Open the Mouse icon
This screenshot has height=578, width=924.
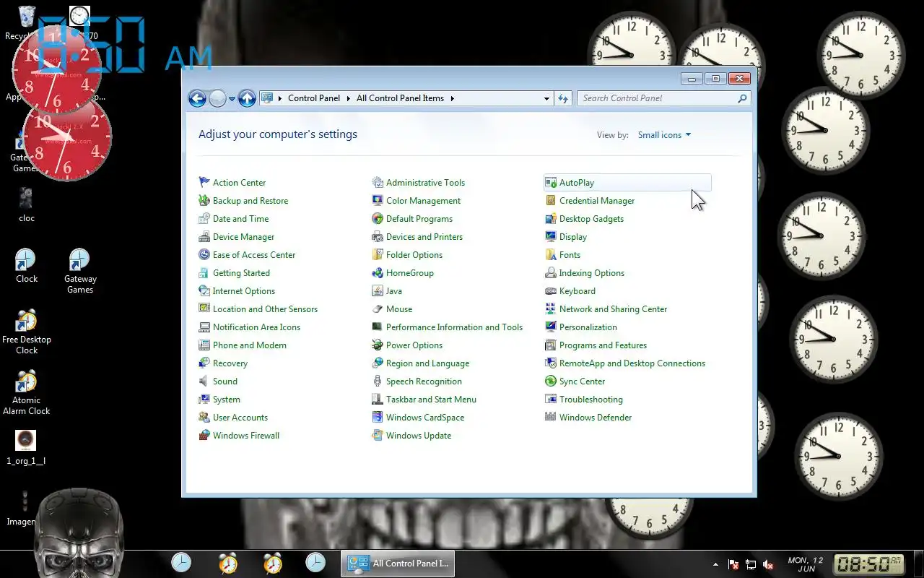(x=378, y=309)
